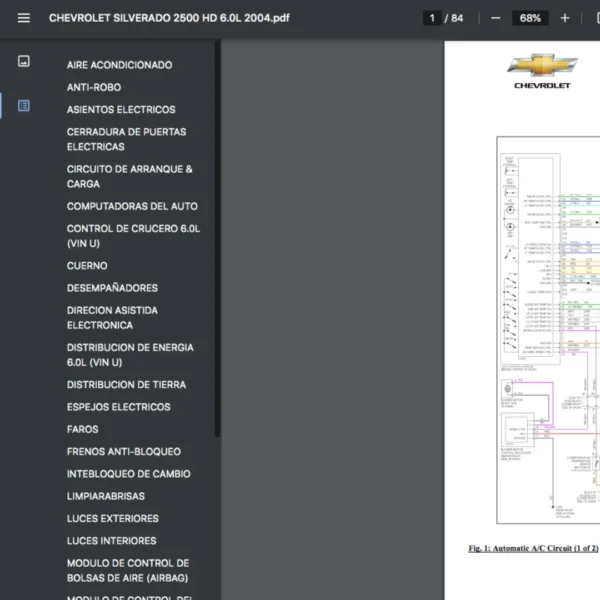Navigate to CONTROL DE CRUCERO 6.0L
The height and width of the screenshot is (600, 600).
click(133, 235)
